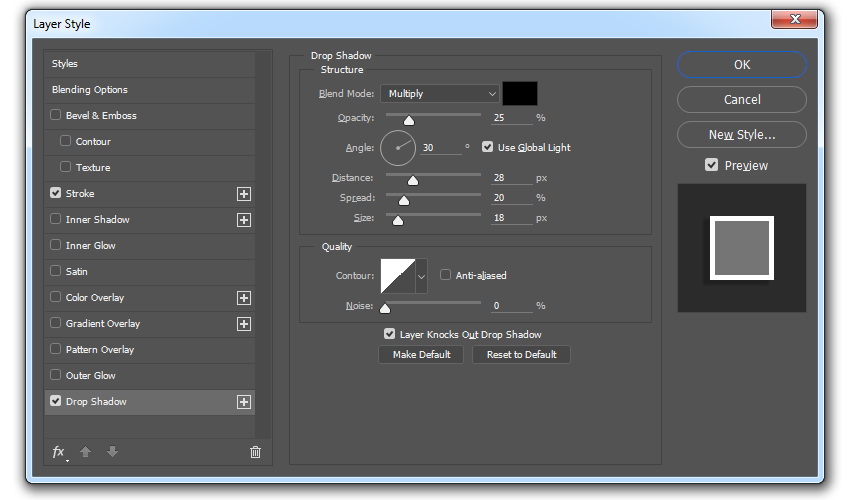Move effect down with arrow icon
The height and width of the screenshot is (500, 850).
coord(112,452)
